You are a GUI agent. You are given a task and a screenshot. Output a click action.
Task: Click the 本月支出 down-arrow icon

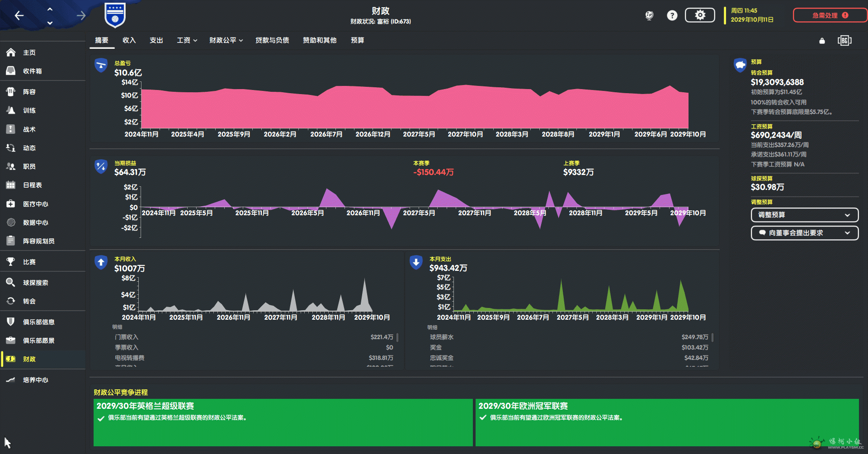pyautogui.click(x=416, y=262)
